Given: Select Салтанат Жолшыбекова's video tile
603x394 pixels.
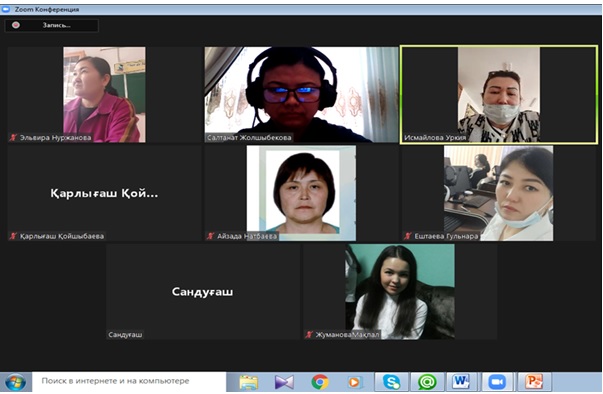Looking at the screenshot, I should coord(302,95).
